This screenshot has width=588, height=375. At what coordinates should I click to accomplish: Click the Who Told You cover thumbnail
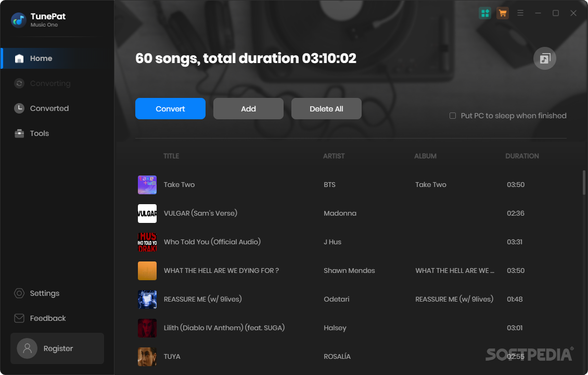147,242
